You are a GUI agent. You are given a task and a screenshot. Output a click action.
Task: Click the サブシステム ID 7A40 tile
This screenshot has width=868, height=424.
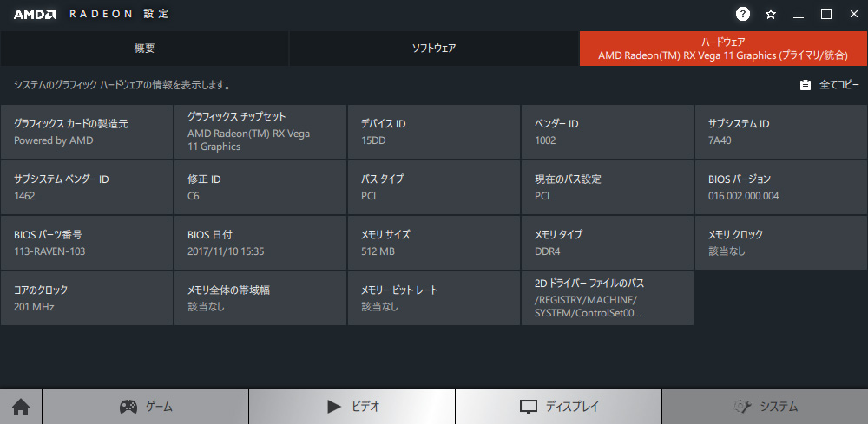[x=781, y=132]
